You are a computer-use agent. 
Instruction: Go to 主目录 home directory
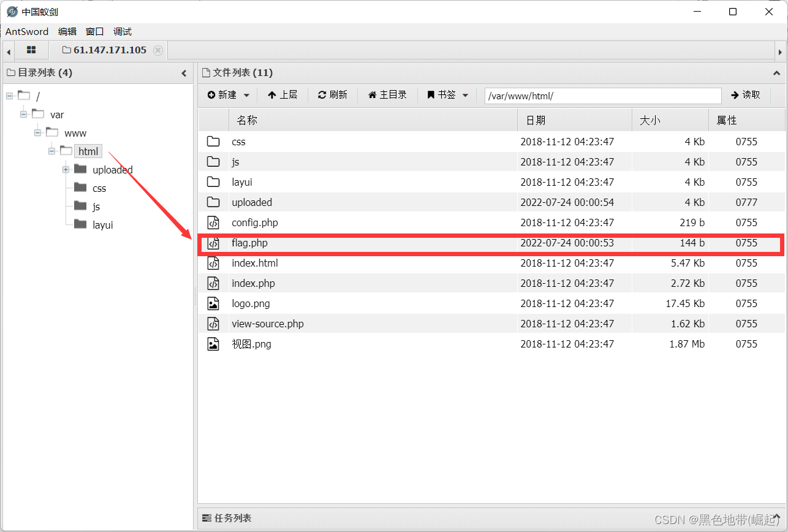click(x=387, y=95)
